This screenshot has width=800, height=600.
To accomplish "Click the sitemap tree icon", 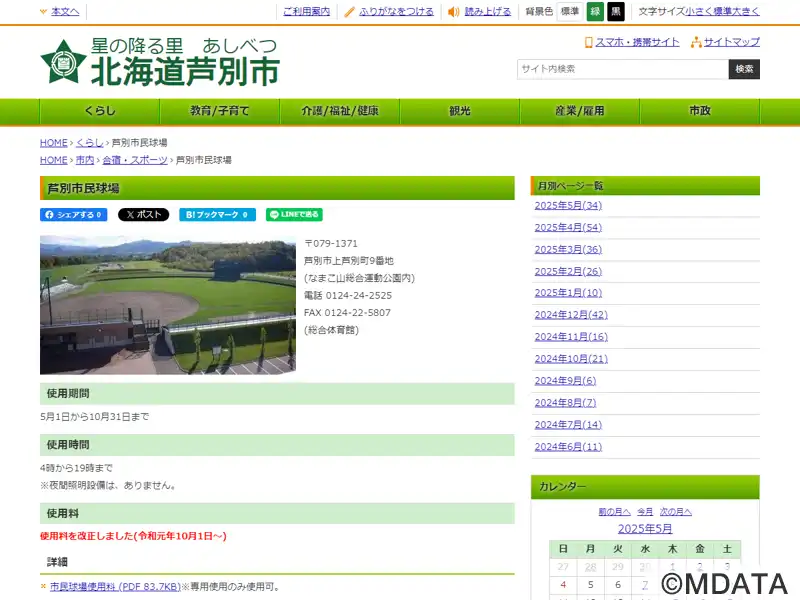I will 696,42.
